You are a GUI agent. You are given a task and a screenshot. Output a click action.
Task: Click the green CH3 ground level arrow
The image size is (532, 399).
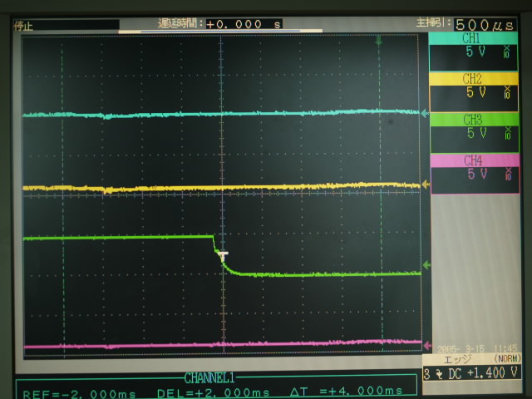pos(426,265)
